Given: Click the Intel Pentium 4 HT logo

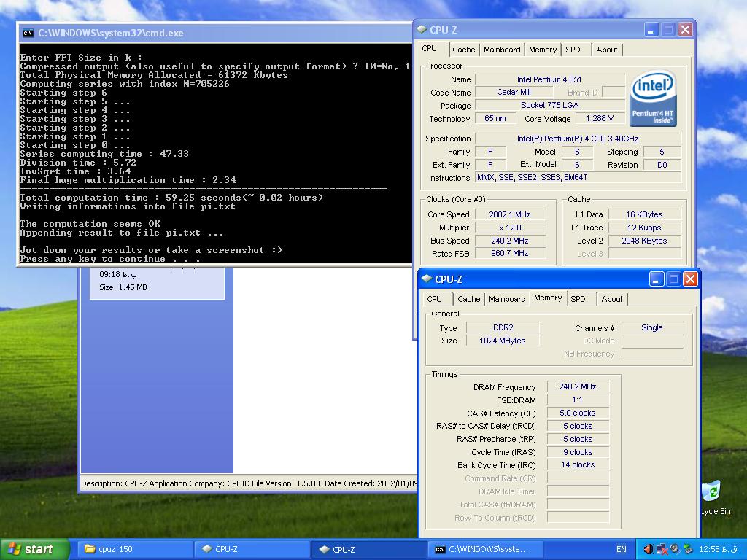Looking at the screenshot, I should point(653,98).
